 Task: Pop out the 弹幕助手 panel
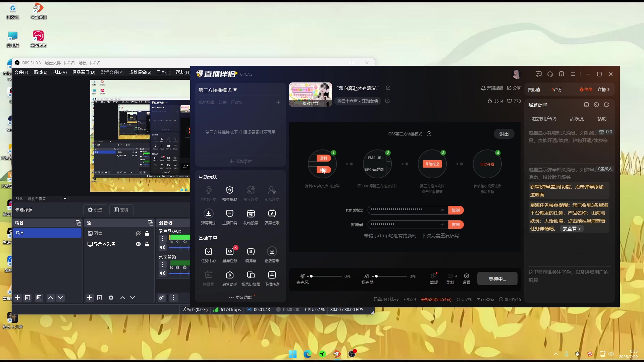606,105
